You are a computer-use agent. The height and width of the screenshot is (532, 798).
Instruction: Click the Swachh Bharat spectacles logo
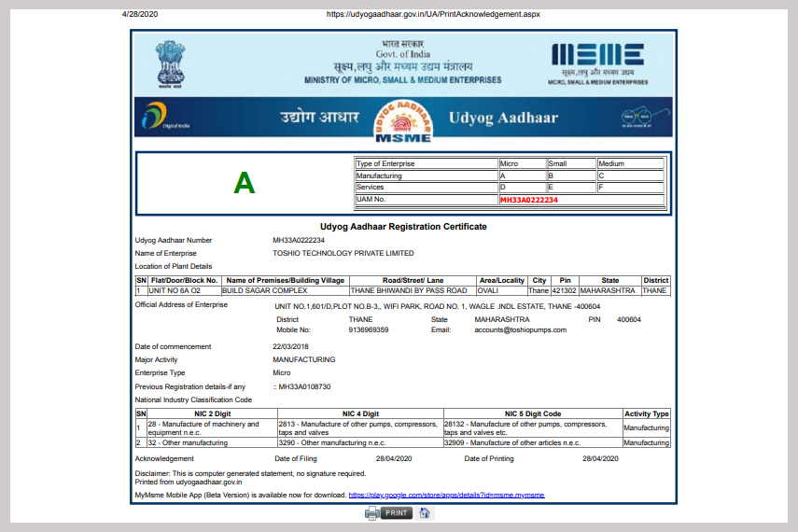click(643, 118)
